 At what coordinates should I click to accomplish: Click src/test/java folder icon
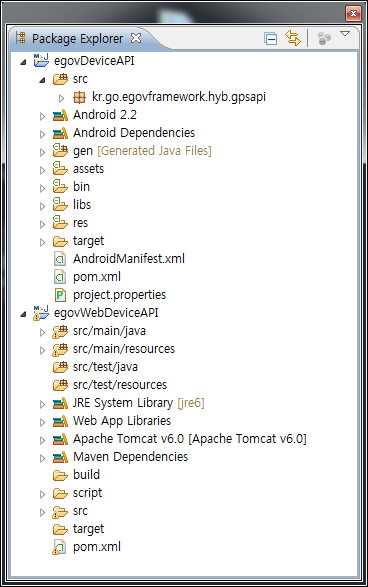tap(60, 367)
